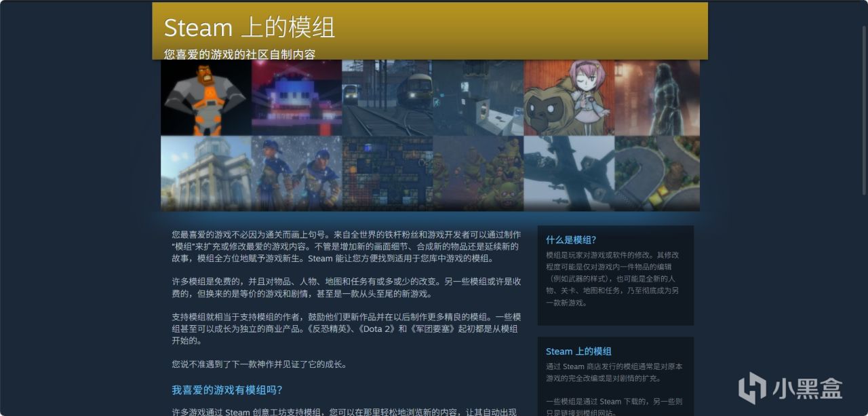Click the line '您说不准遇到了下一款神作并见证了它的成长'

click(x=259, y=364)
